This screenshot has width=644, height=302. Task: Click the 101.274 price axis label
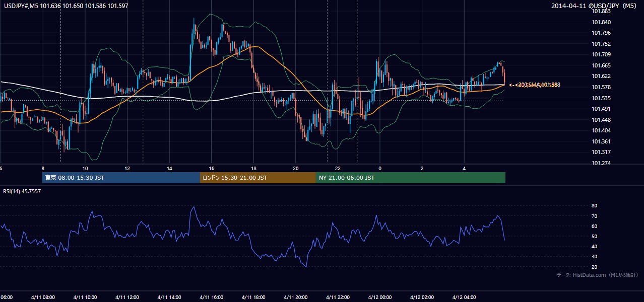(x=602, y=163)
